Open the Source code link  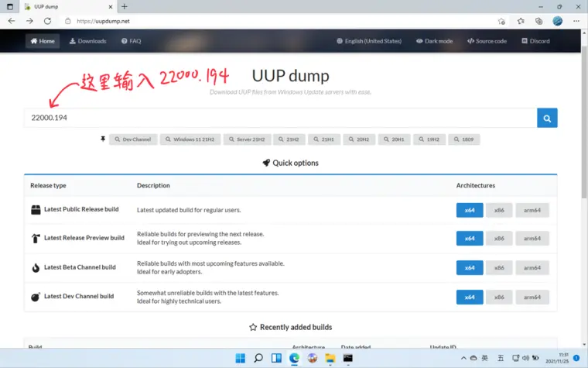[487, 41]
